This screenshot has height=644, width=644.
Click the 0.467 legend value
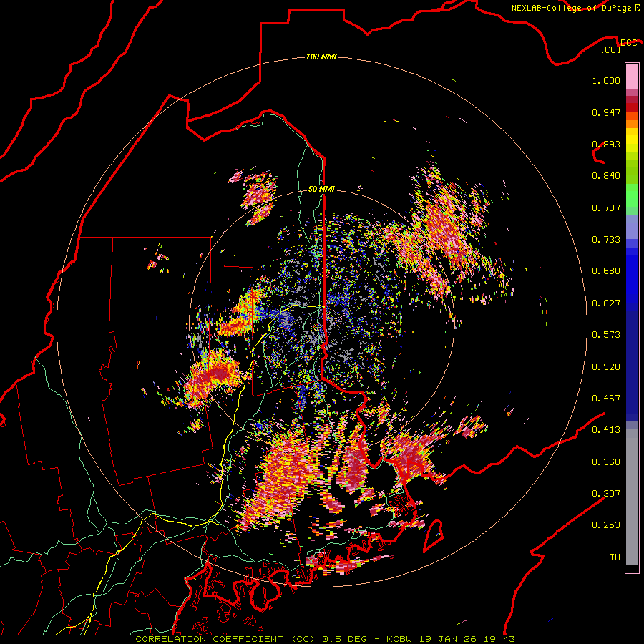pyautogui.click(x=606, y=399)
